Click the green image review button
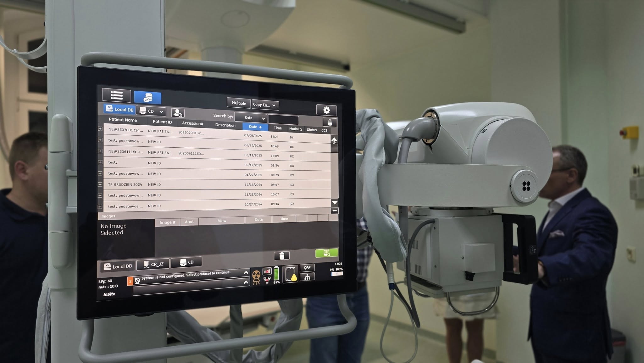Viewport: 644px width, 363px height. [326, 253]
